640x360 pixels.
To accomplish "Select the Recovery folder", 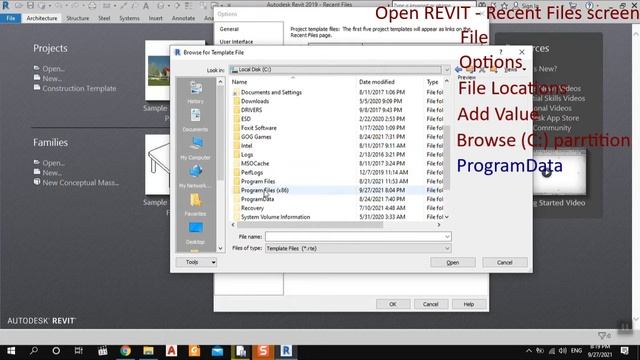I will coord(252,208).
